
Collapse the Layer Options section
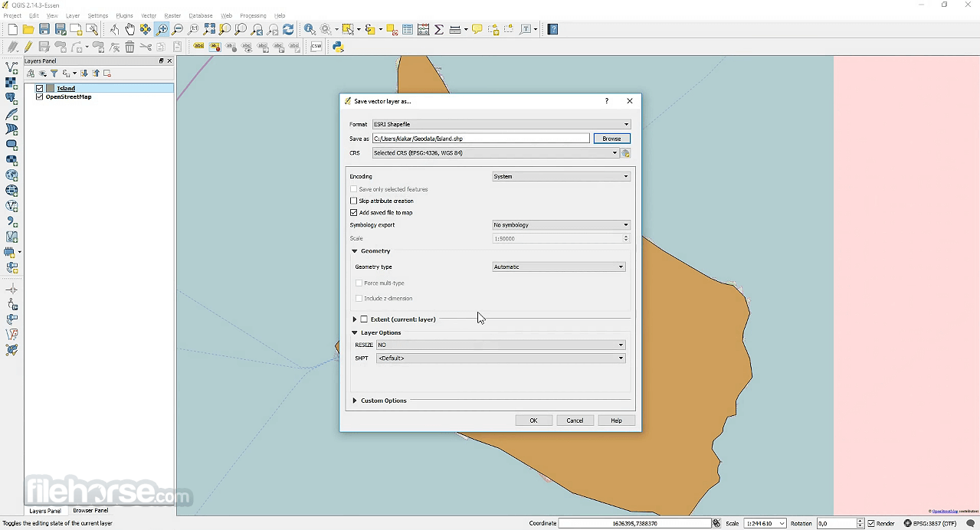355,333
